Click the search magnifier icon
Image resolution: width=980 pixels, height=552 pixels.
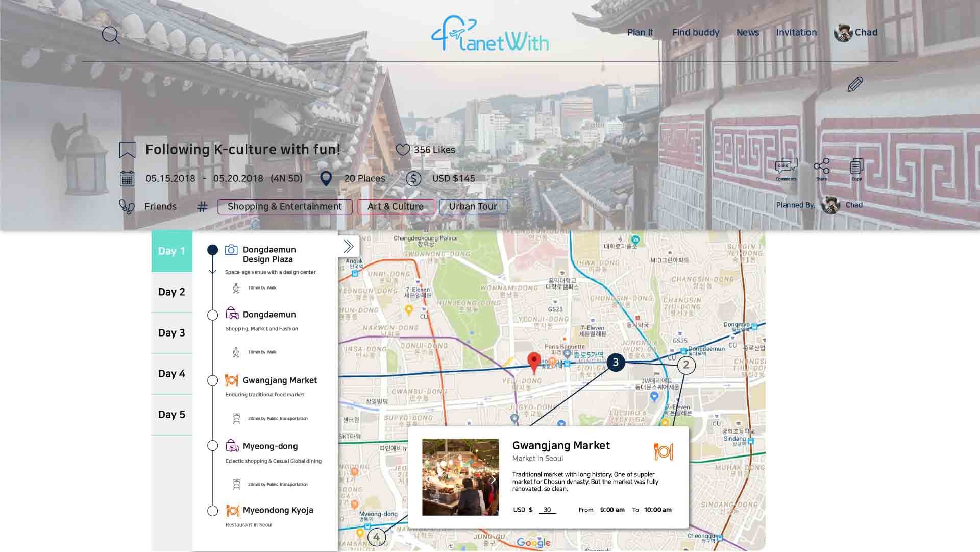point(110,35)
